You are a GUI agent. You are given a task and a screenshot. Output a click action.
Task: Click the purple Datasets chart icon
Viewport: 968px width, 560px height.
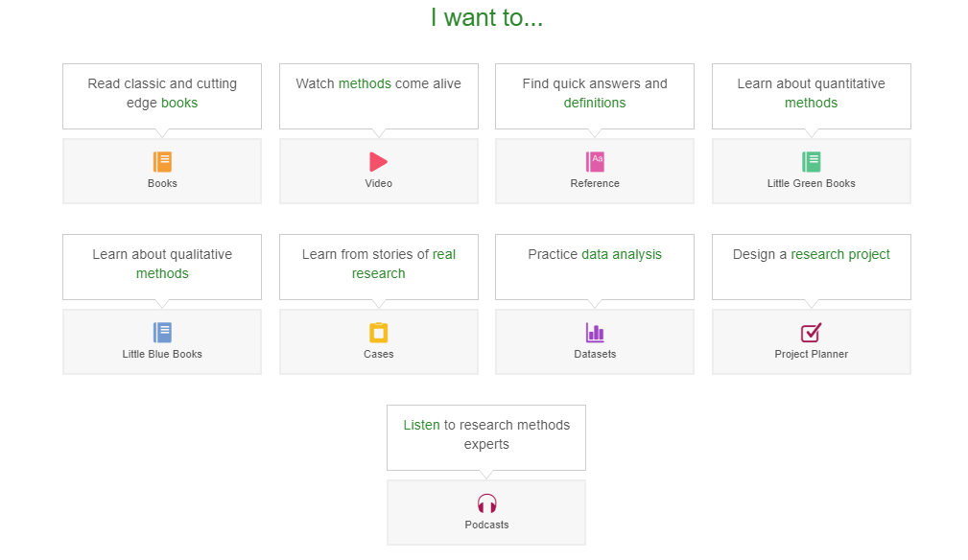[595, 333]
